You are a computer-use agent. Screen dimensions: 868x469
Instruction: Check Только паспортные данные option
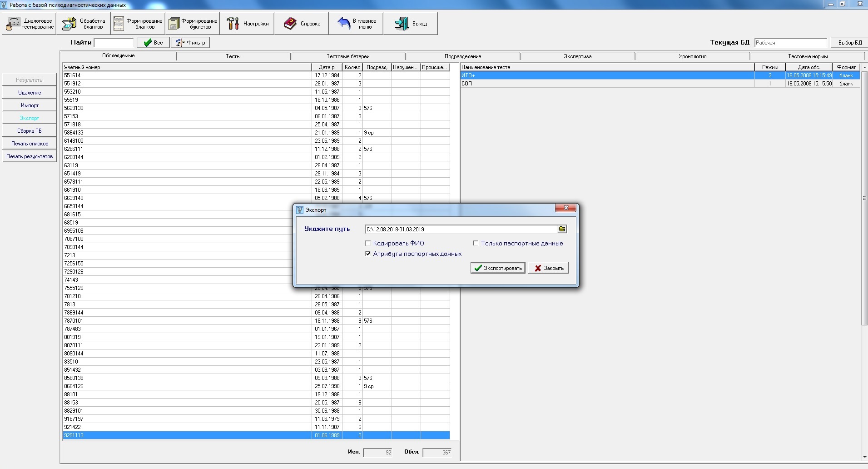point(476,244)
